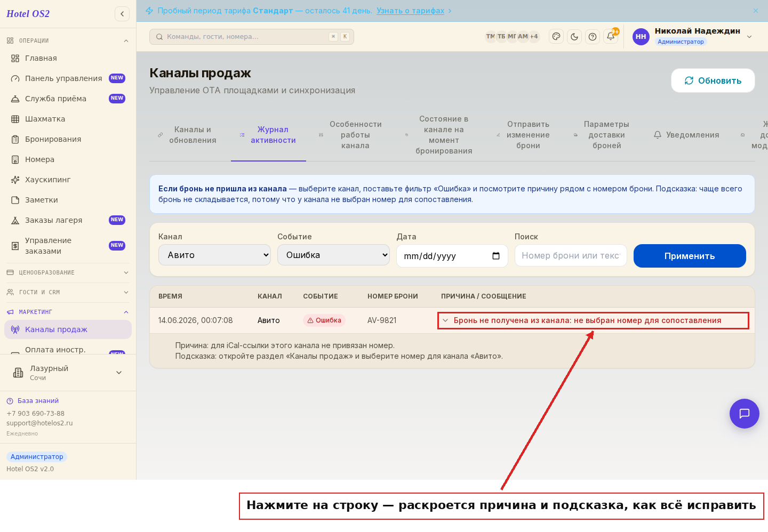Open Состояние в канале на момент бронирования tab

click(439, 135)
